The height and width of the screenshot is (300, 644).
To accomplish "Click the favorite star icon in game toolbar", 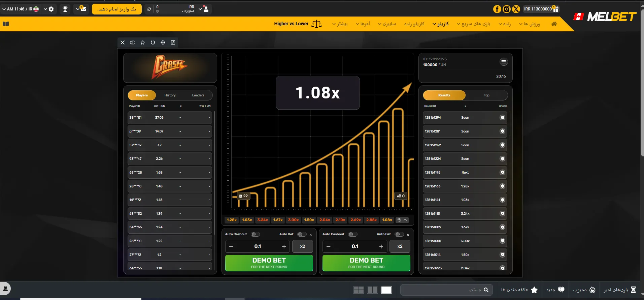I will tap(143, 42).
